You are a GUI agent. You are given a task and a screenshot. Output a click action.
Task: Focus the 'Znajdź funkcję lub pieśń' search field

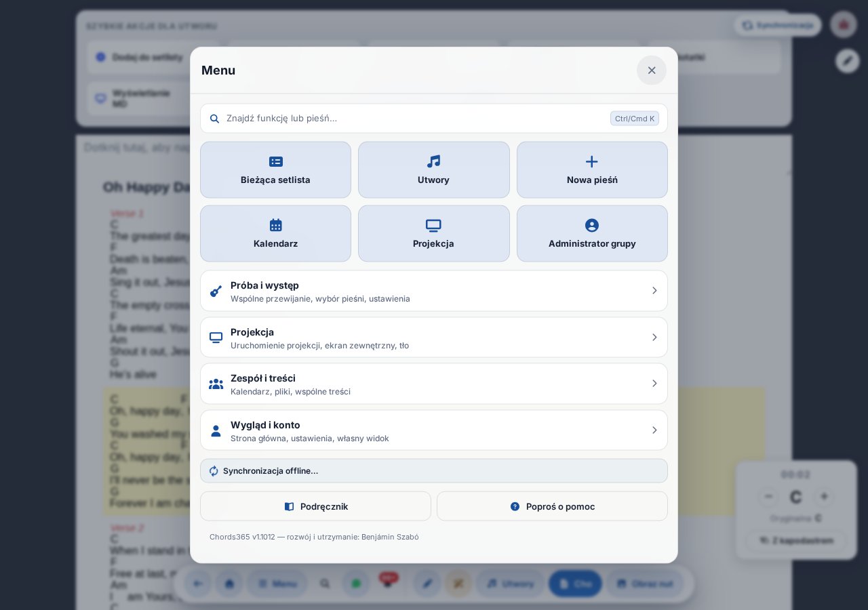click(434, 119)
